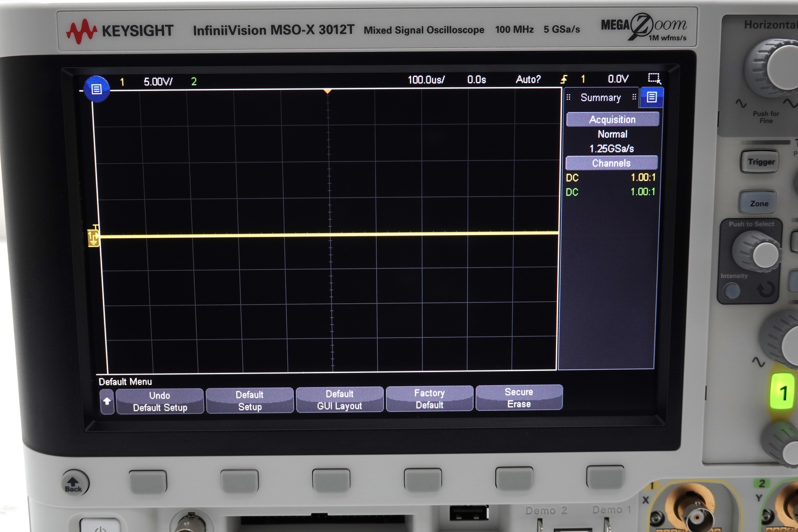Tap the trigger source number 1
The image size is (798, 532).
click(x=583, y=79)
